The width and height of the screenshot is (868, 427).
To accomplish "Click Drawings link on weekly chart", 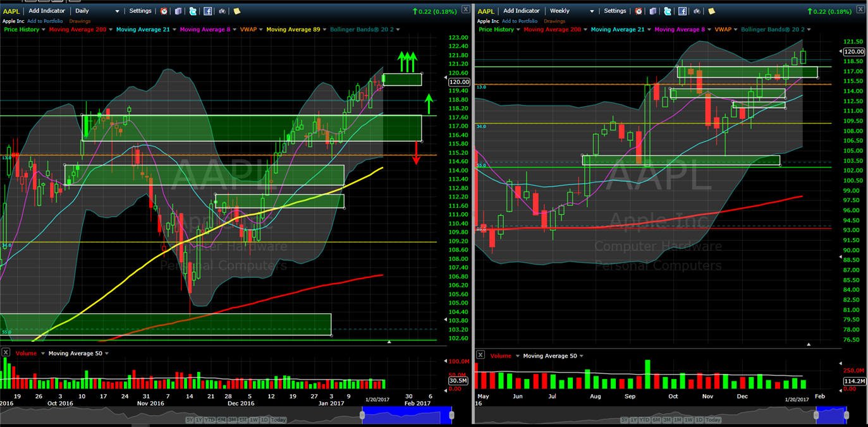I will tap(556, 21).
